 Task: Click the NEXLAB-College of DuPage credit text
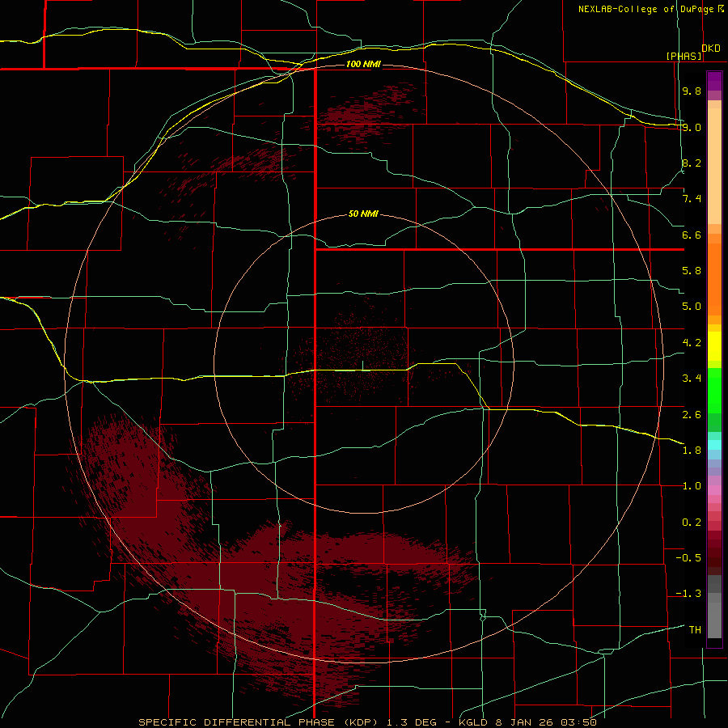[645, 9]
